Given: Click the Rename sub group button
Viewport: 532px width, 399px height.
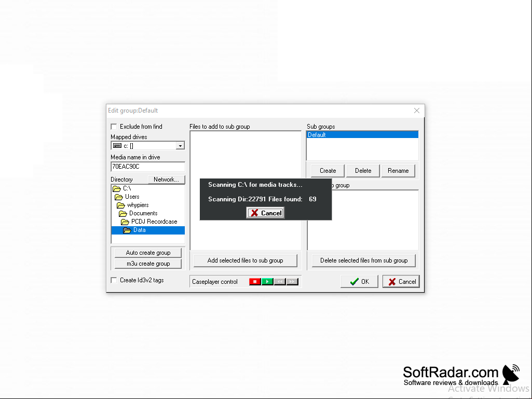Looking at the screenshot, I should coord(398,171).
